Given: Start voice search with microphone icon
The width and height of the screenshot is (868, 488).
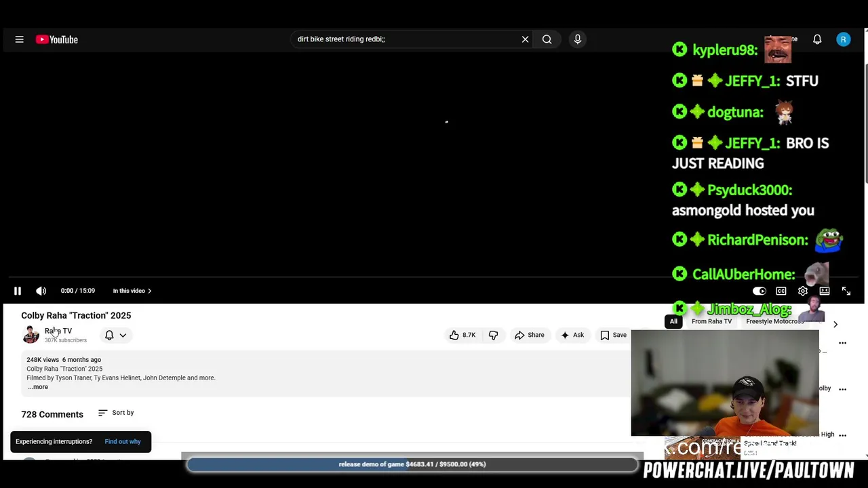Looking at the screenshot, I should [578, 39].
